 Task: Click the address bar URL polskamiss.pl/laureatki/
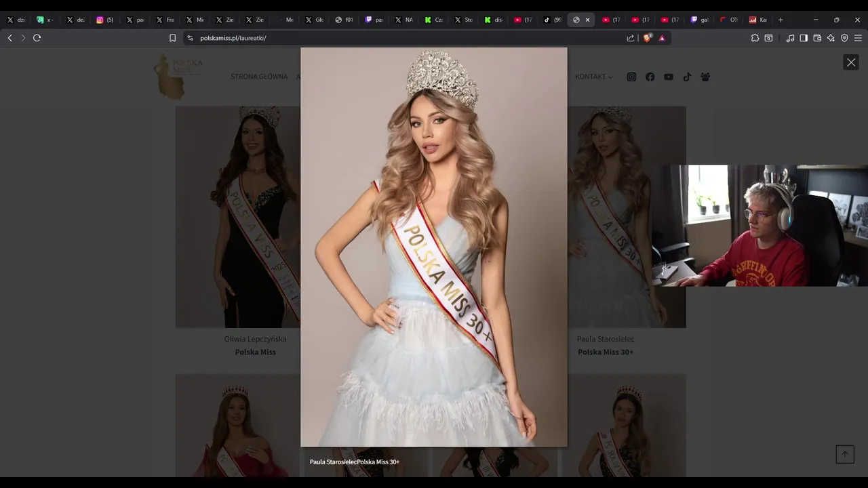pyautogui.click(x=233, y=38)
